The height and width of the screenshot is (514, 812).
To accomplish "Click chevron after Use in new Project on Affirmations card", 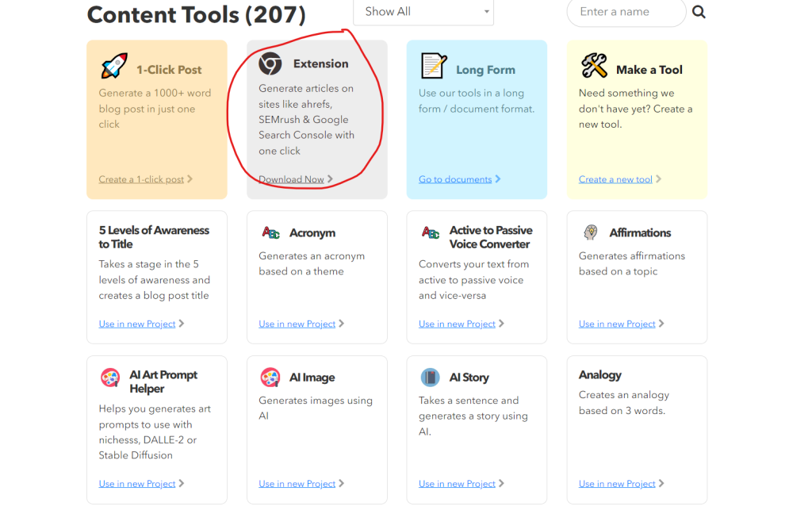I will coord(661,324).
